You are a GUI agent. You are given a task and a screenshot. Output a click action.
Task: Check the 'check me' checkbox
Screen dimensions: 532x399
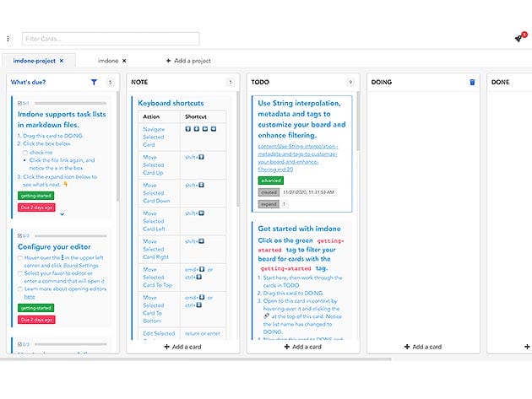click(25, 153)
